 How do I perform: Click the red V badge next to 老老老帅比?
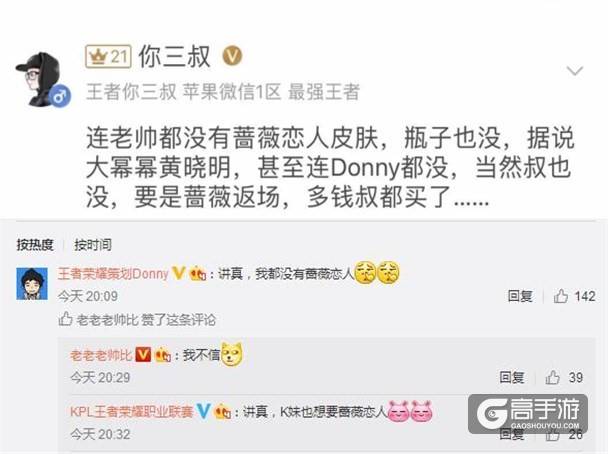pyautogui.click(x=143, y=354)
